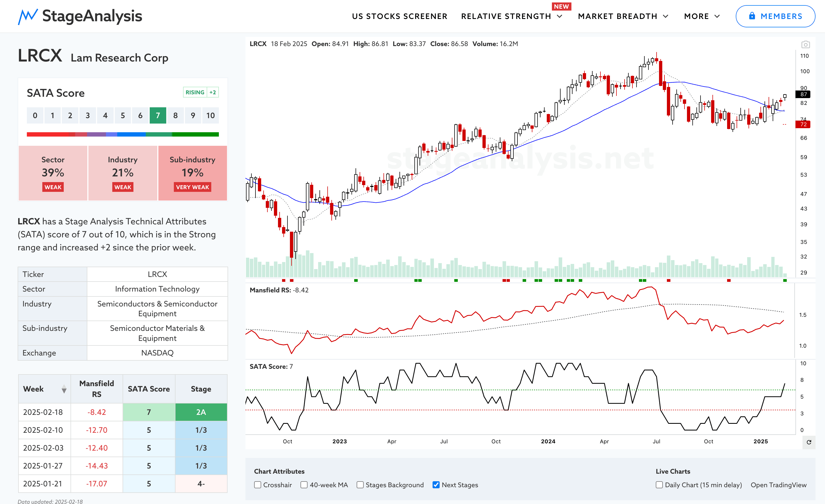825x504 pixels.
Task: Open TradingView live chart link
Action: pos(778,485)
